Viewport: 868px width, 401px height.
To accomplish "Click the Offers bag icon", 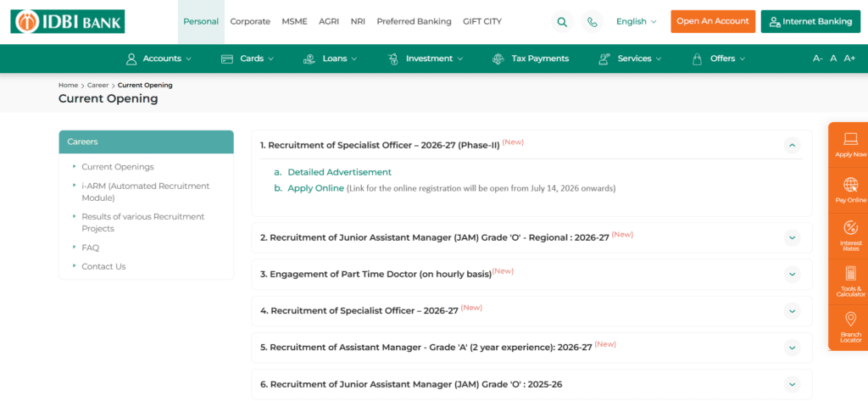I will click(698, 58).
